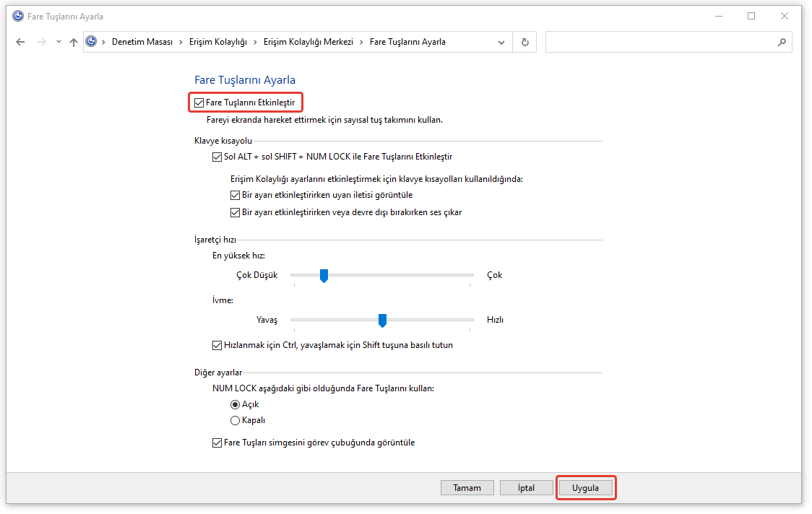Toggle uyarı iletisi görüntüle checkbox

pyautogui.click(x=235, y=195)
